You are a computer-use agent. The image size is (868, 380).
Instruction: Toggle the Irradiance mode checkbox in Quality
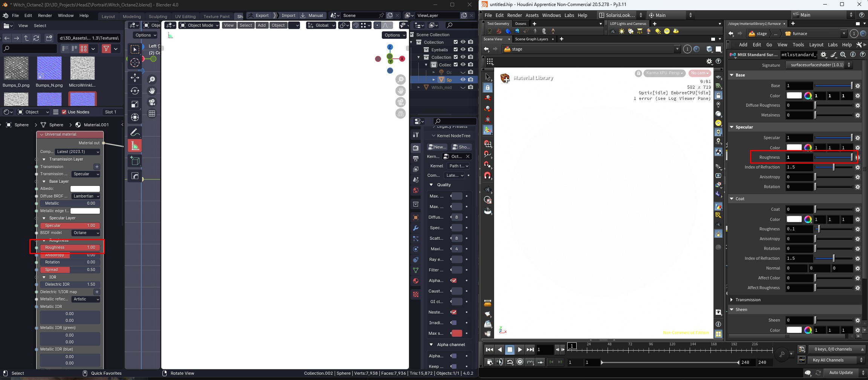[454, 323]
